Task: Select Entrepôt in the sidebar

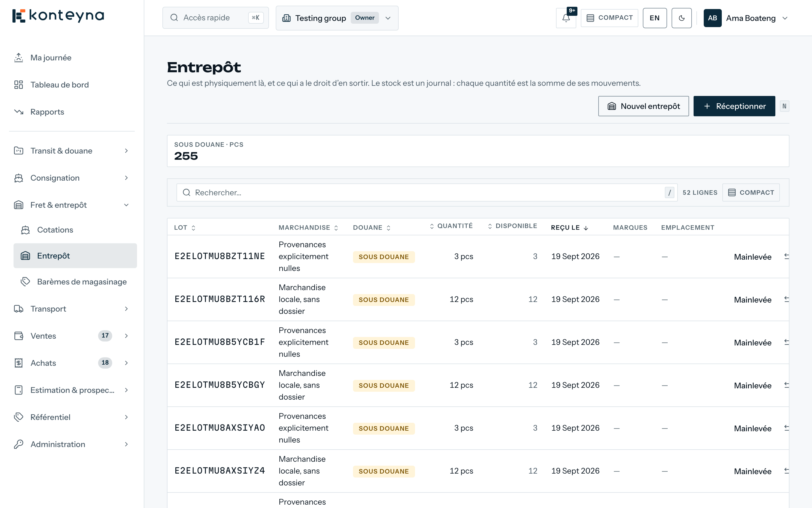Action: (75, 256)
